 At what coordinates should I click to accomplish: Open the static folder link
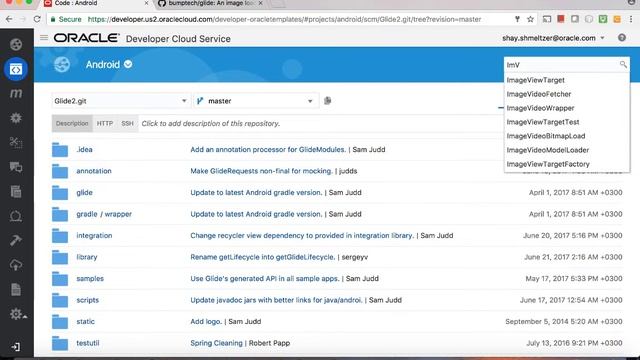(85, 322)
